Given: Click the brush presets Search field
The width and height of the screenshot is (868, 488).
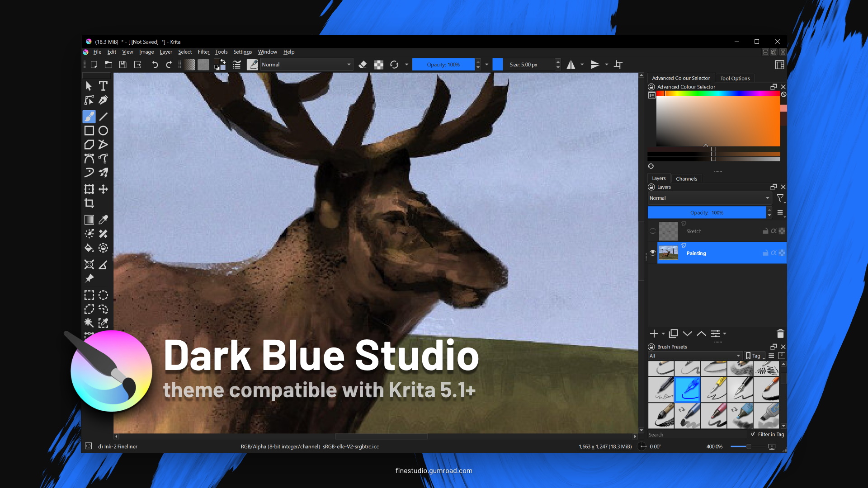Looking at the screenshot, I should (x=696, y=435).
